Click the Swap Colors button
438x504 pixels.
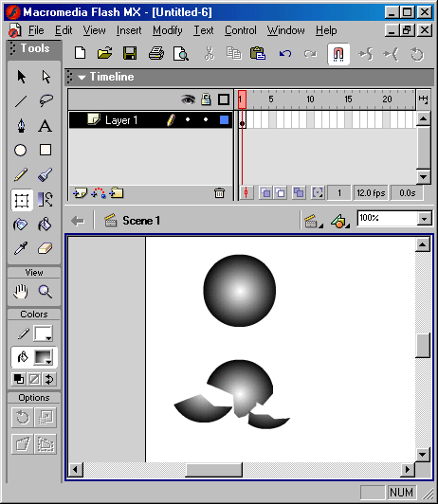click(x=49, y=379)
